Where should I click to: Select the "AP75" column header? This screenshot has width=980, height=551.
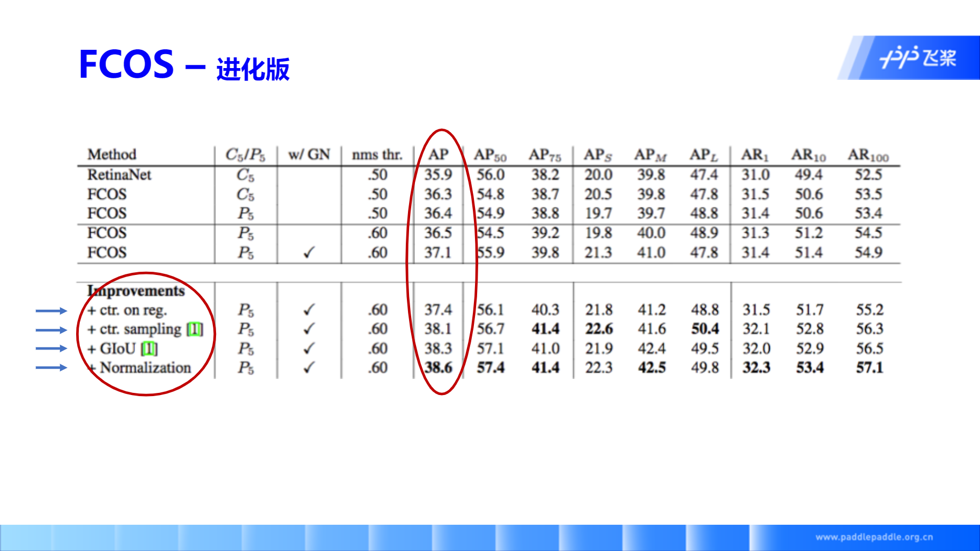pyautogui.click(x=545, y=155)
